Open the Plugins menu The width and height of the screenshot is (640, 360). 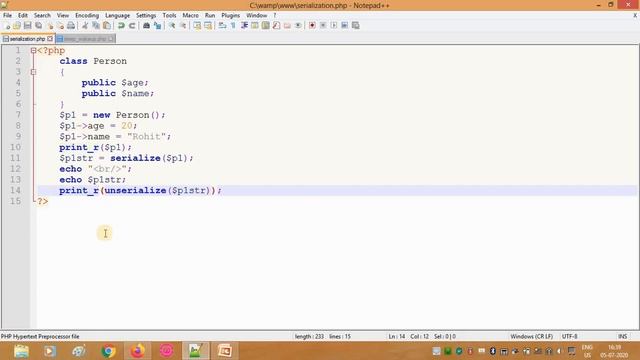[231, 16]
